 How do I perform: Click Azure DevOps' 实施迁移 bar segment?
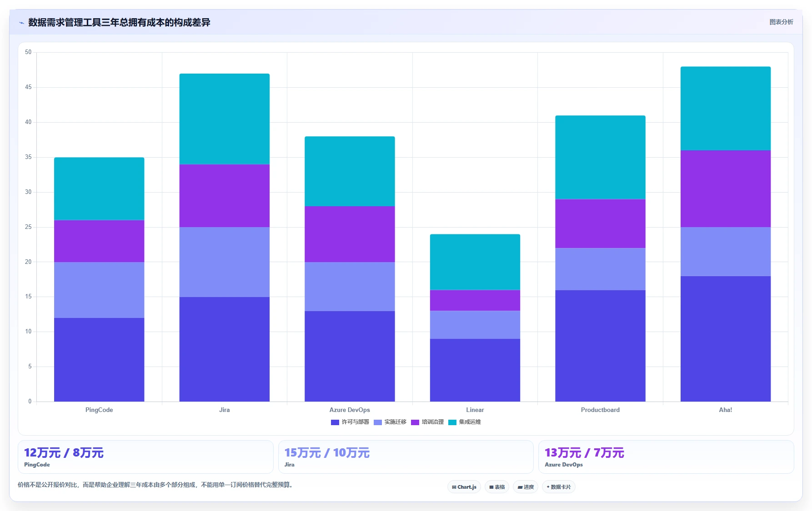350,287
